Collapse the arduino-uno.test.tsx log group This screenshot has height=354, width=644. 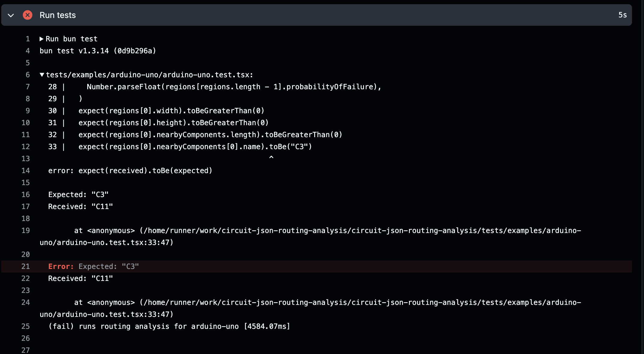click(42, 75)
